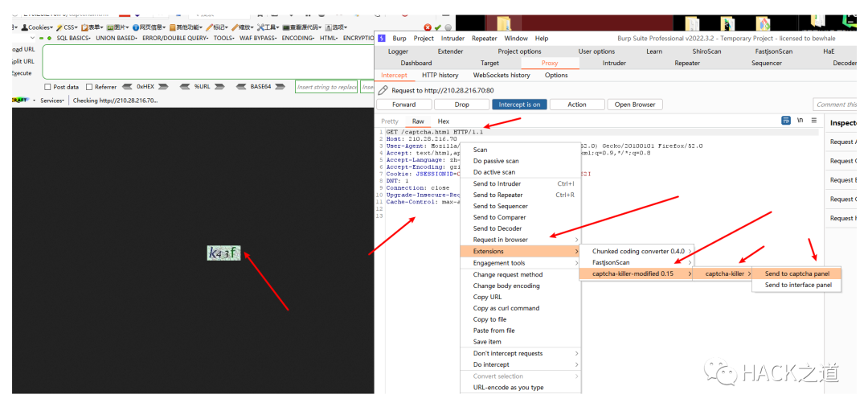Screen dimensions: 868x411
Task: Expand the Engagement tools submenu
Action: tap(520, 263)
